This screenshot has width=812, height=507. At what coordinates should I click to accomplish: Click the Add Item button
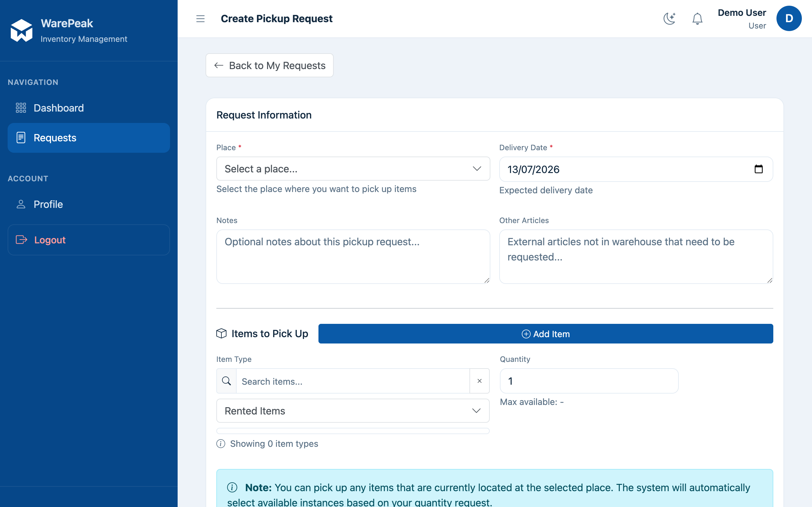point(546,334)
